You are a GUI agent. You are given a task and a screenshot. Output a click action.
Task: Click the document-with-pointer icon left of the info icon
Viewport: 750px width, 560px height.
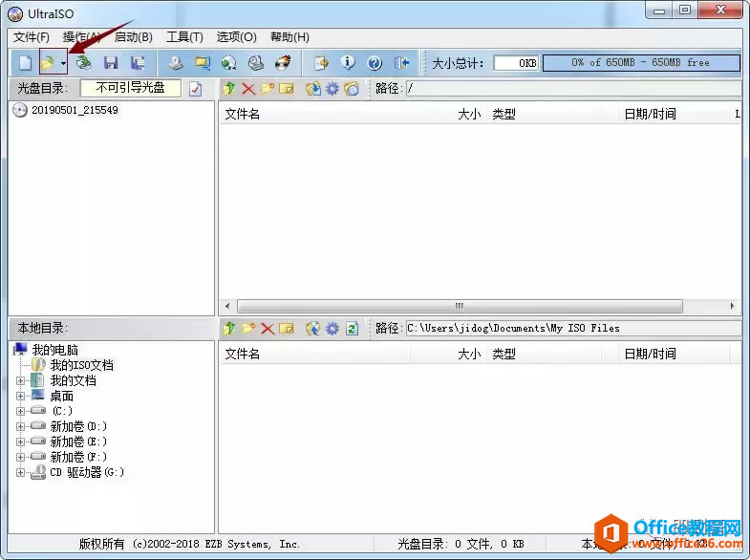(x=321, y=63)
